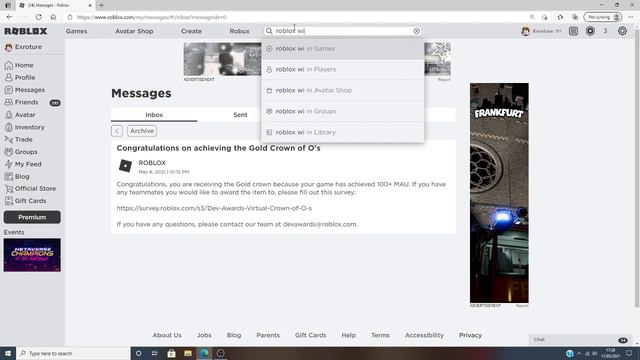Expand the Chat panel
640x360 pixels.
(580, 340)
